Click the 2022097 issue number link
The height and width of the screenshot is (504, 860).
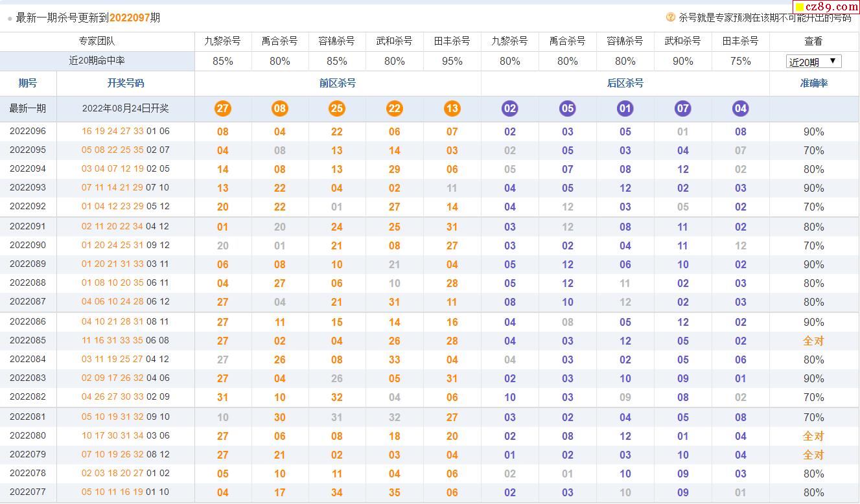(x=130, y=17)
